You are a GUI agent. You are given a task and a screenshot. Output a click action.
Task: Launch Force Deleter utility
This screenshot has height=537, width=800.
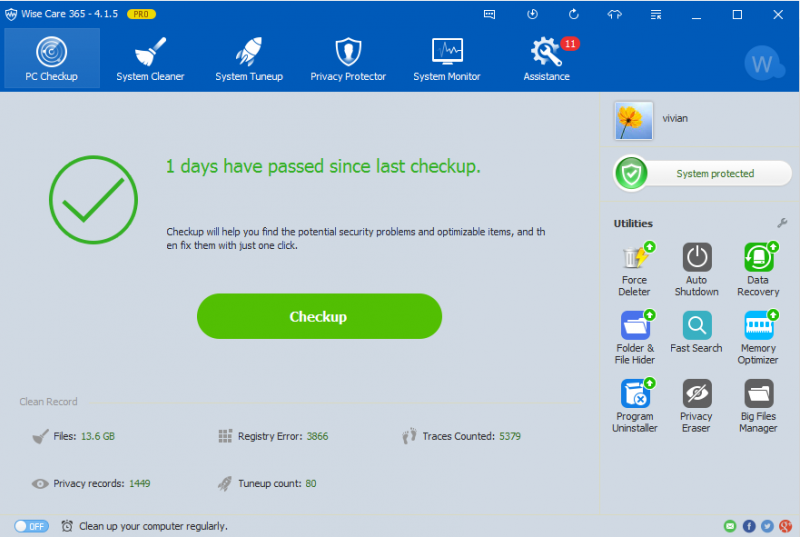point(634,269)
